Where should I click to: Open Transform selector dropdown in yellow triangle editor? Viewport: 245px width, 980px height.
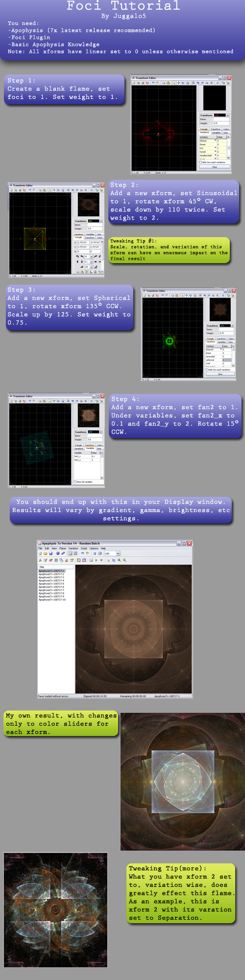click(x=101, y=221)
